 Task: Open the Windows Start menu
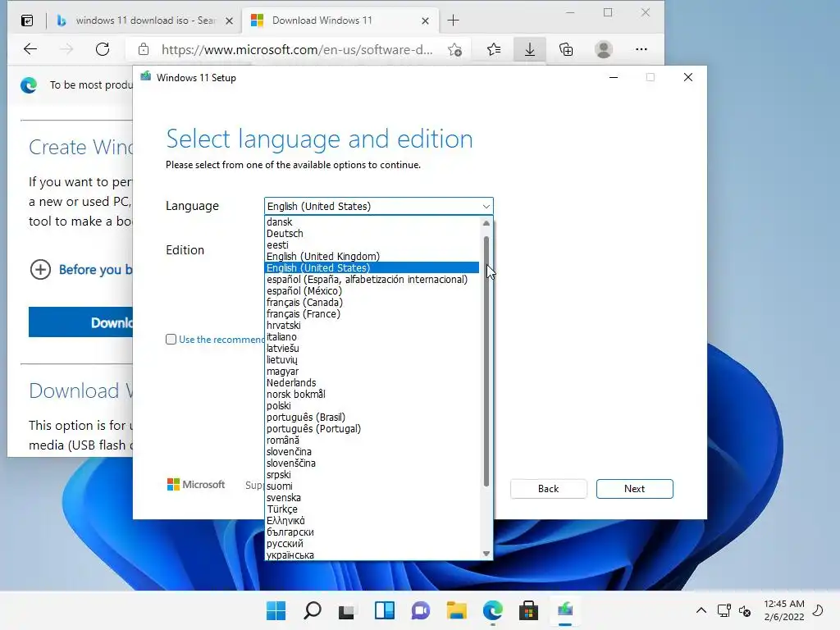[x=276, y=610]
